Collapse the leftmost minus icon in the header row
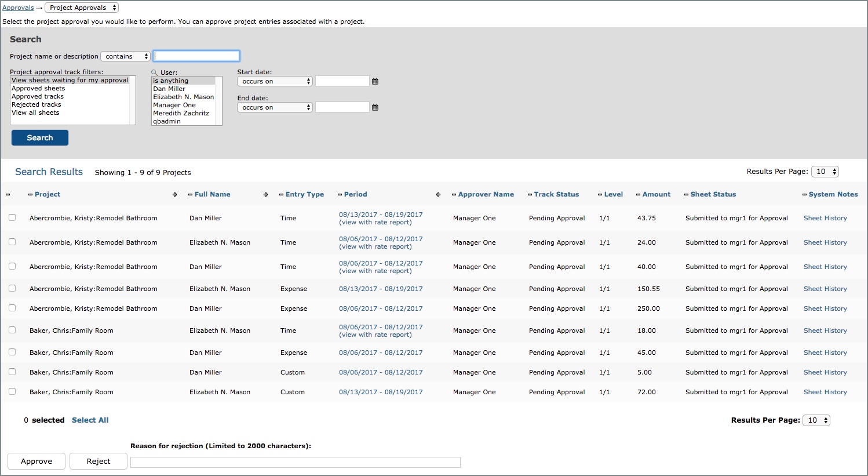The width and height of the screenshot is (868, 476). coord(8,195)
